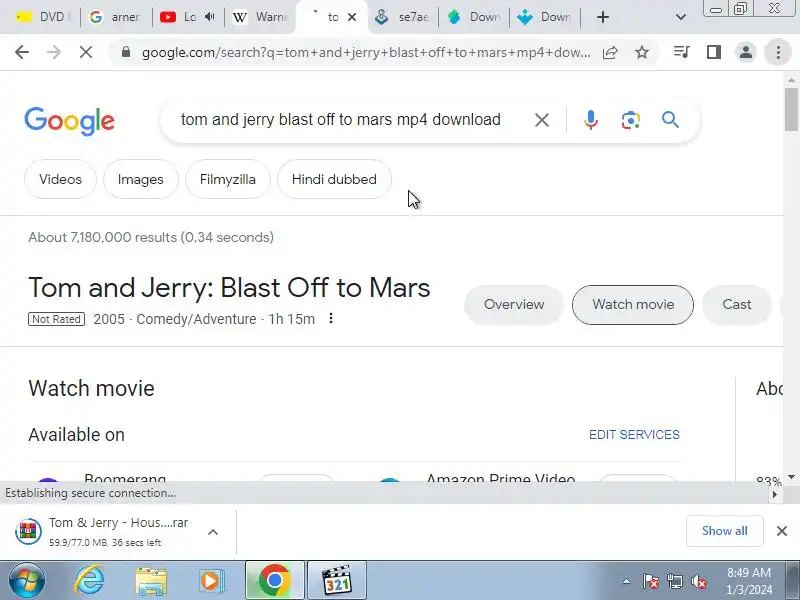
Task: Click the address bar URL
Action: tap(365, 52)
